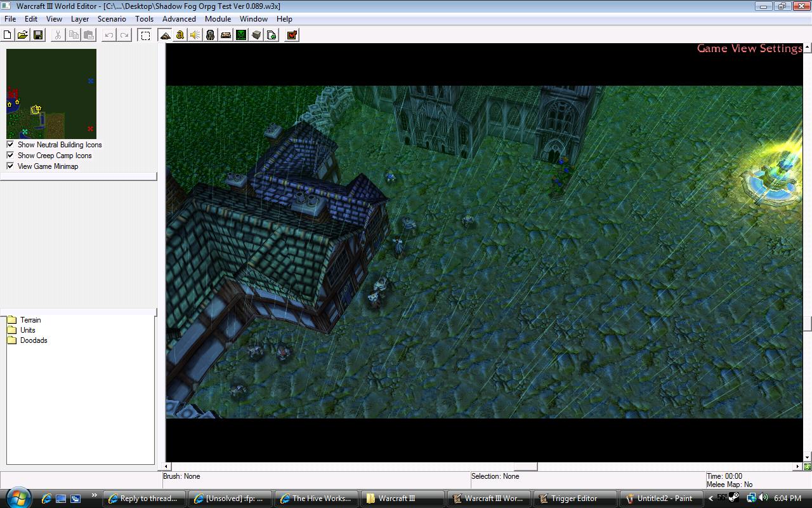Screen dimensions: 812x508
Task: Click the minimap preview thumbnail
Action: [x=51, y=94]
